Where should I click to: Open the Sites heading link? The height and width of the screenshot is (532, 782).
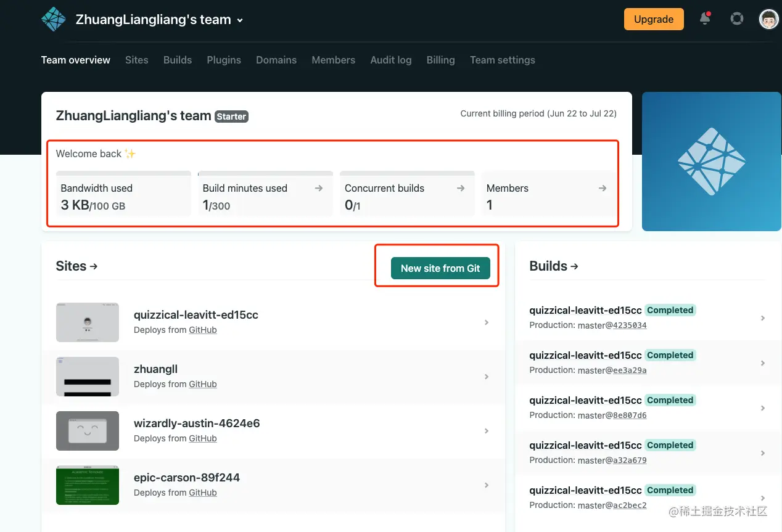77,266
